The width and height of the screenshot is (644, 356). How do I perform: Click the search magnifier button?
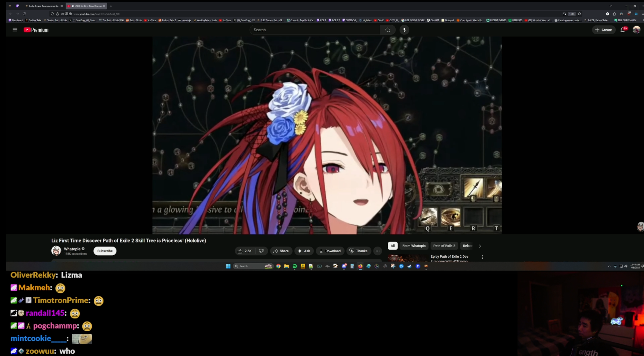(x=388, y=30)
